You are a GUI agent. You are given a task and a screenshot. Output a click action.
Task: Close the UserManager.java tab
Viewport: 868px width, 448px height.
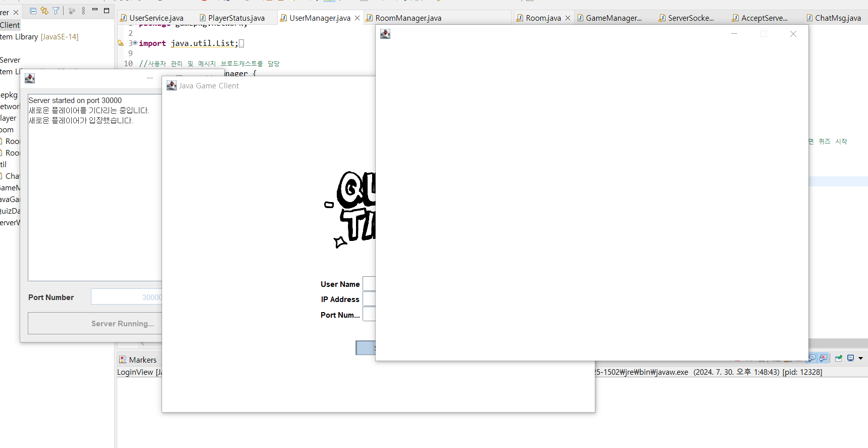click(358, 18)
